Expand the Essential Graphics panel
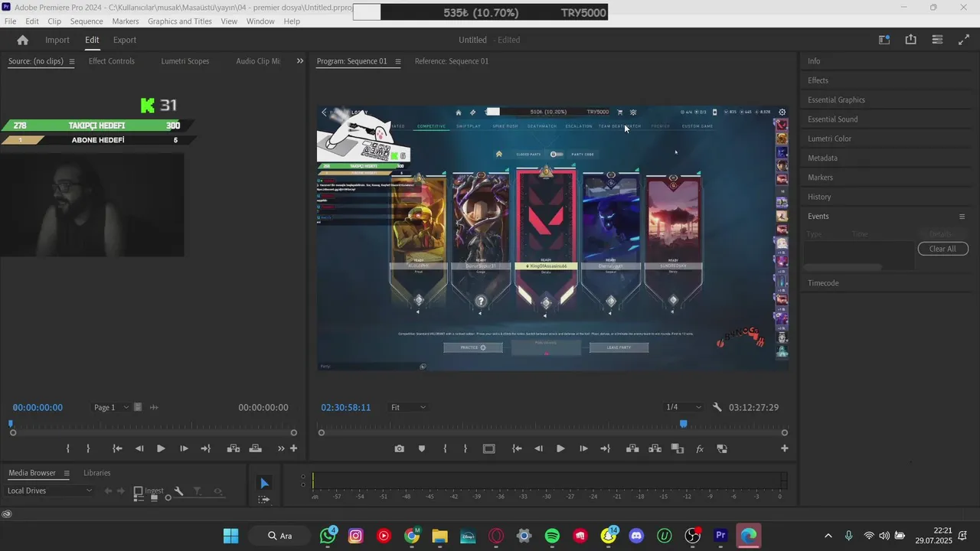Viewport: 980px width, 551px height. (x=836, y=99)
